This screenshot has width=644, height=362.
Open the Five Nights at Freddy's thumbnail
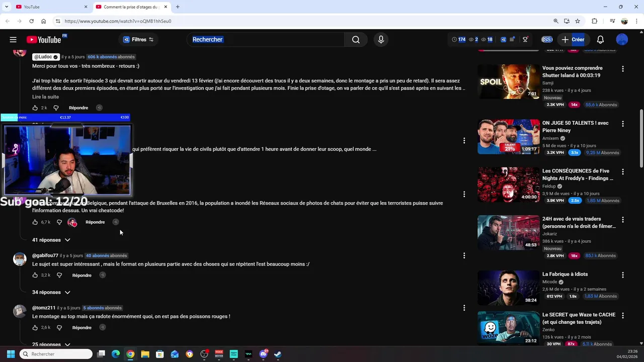tap(508, 185)
